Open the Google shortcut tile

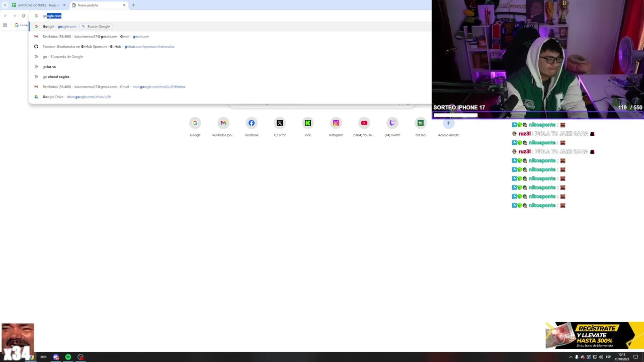click(195, 127)
